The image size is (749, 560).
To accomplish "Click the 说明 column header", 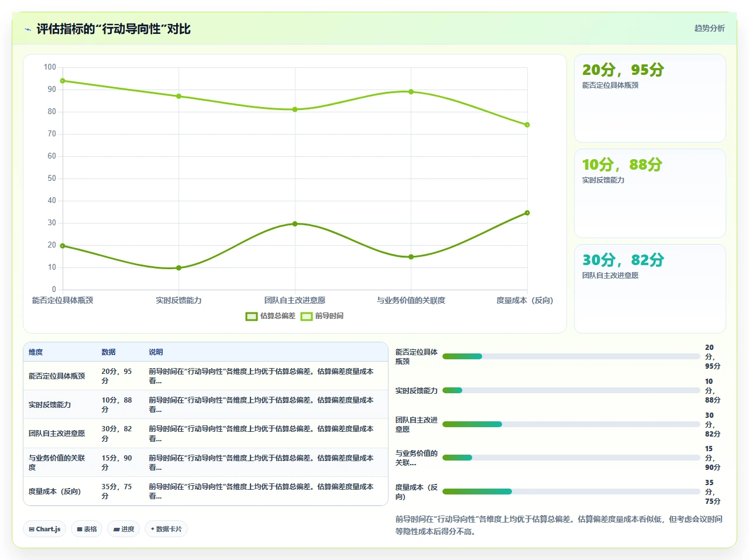I will 156,352.
